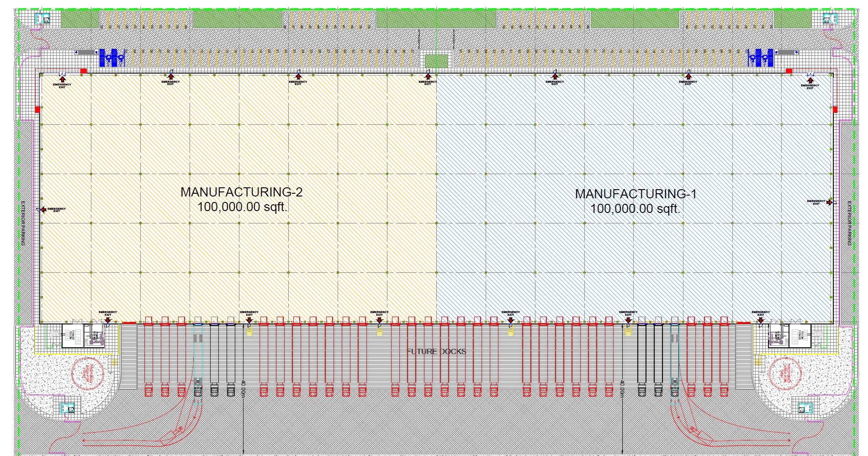
Task: Click the west wall emergency exit arrow
Action: click(43, 210)
